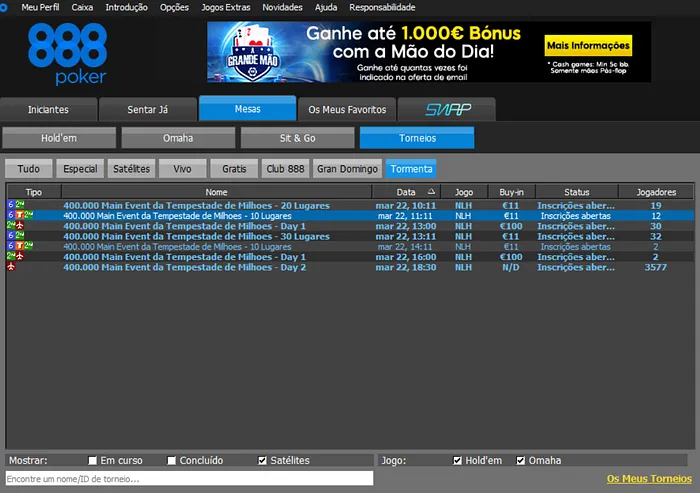Open the Ajuda menu
Viewport: 700px width, 493px height.
pyautogui.click(x=326, y=8)
